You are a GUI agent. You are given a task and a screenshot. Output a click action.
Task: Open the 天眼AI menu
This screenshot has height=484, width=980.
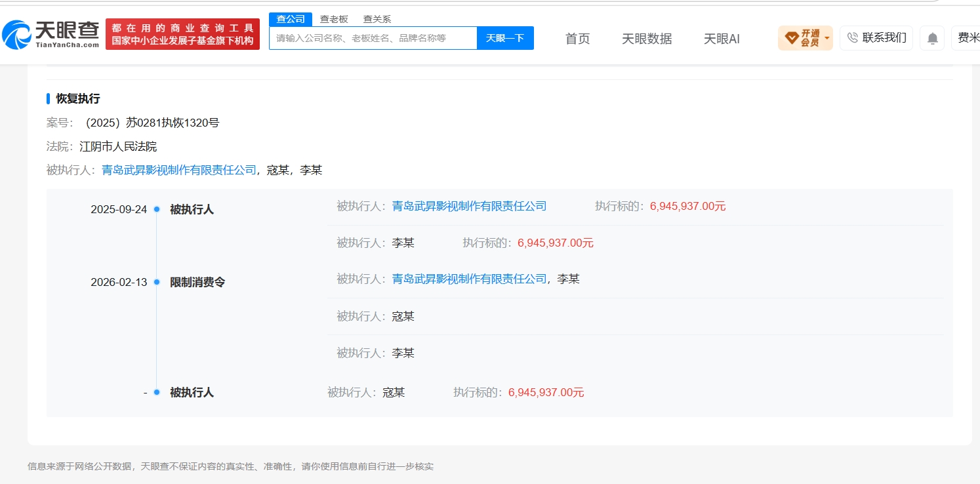click(x=722, y=39)
